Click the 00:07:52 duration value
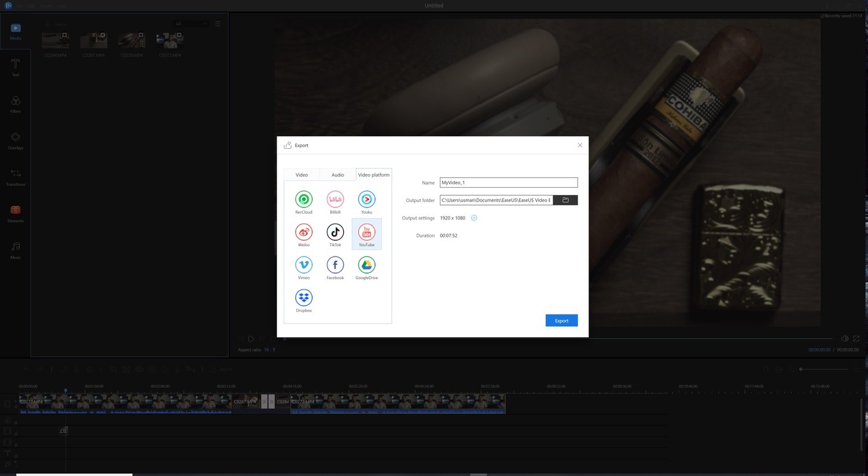The width and height of the screenshot is (868, 476). (448, 236)
